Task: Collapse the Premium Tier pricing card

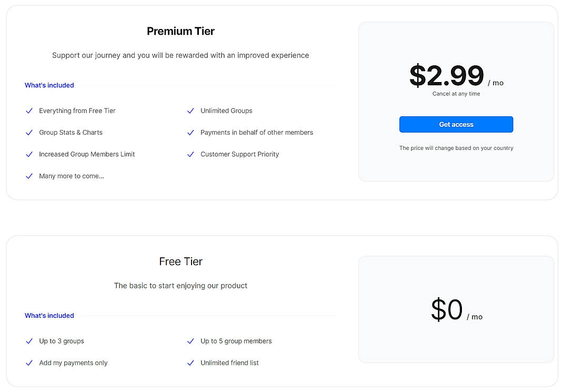Action: (x=456, y=102)
